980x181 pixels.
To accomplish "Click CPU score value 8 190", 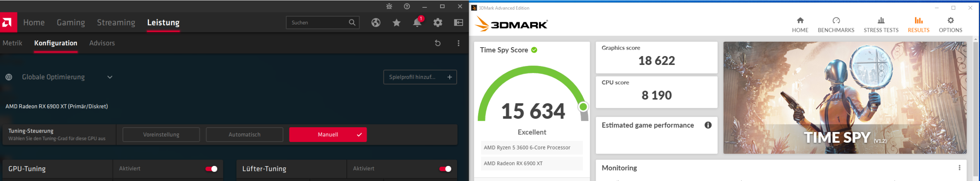I will pyautogui.click(x=656, y=95).
